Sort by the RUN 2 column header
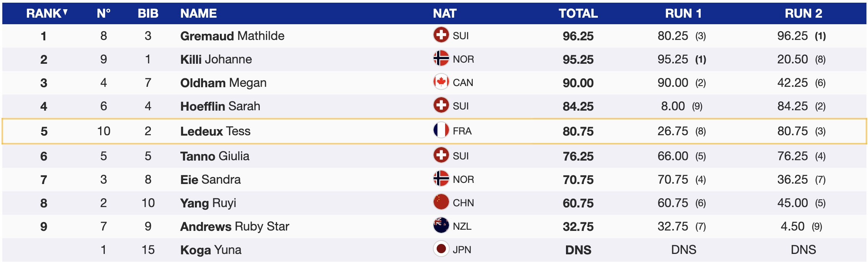 click(x=803, y=13)
